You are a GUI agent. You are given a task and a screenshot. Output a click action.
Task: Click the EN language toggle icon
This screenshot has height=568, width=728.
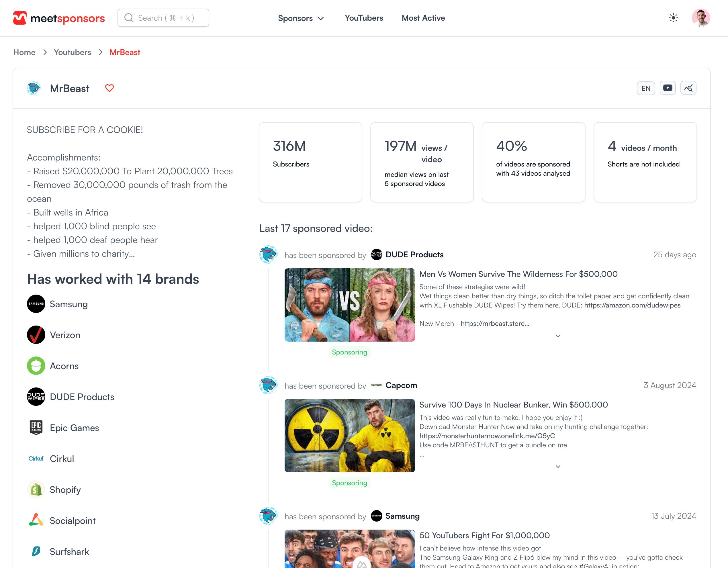click(646, 88)
